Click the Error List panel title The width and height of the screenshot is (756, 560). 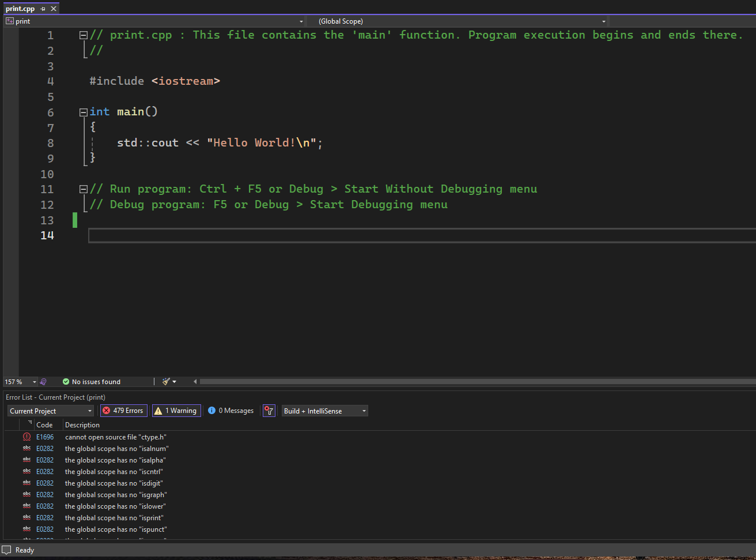[x=55, y=397]
